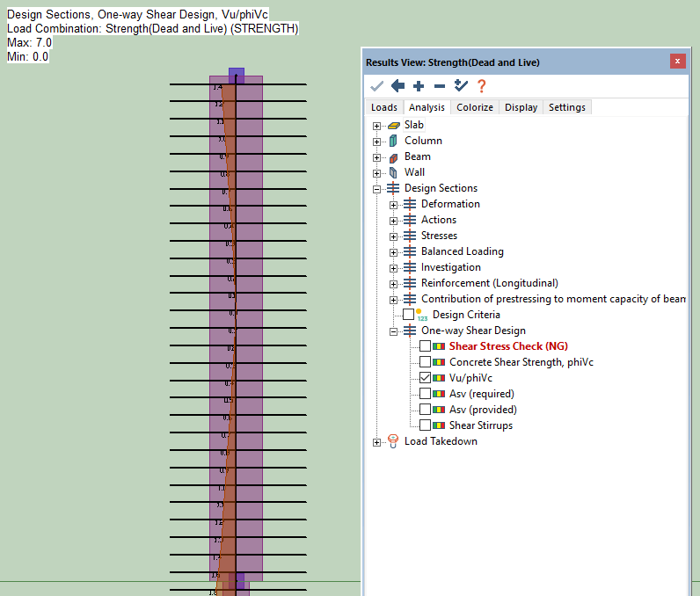Click the grey checkmark apply icon
700x596 pixels.
pos(377,86)
